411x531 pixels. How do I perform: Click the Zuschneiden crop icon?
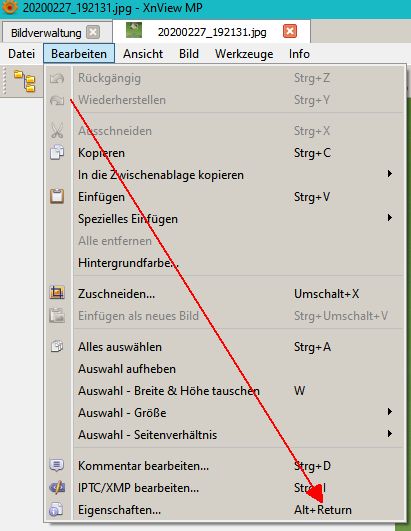[x=57, y=293]
